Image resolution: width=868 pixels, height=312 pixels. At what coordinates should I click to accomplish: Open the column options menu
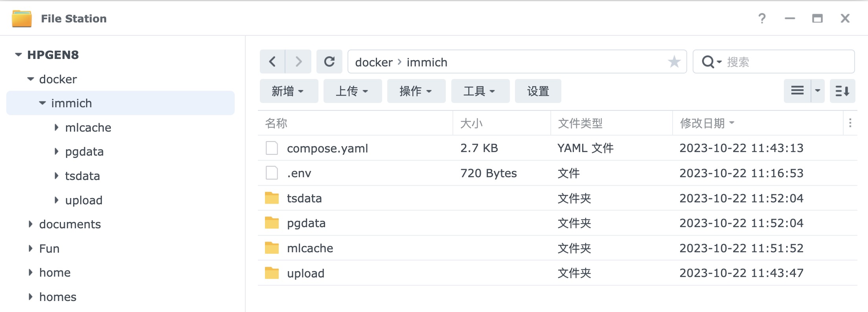[850, 123]
